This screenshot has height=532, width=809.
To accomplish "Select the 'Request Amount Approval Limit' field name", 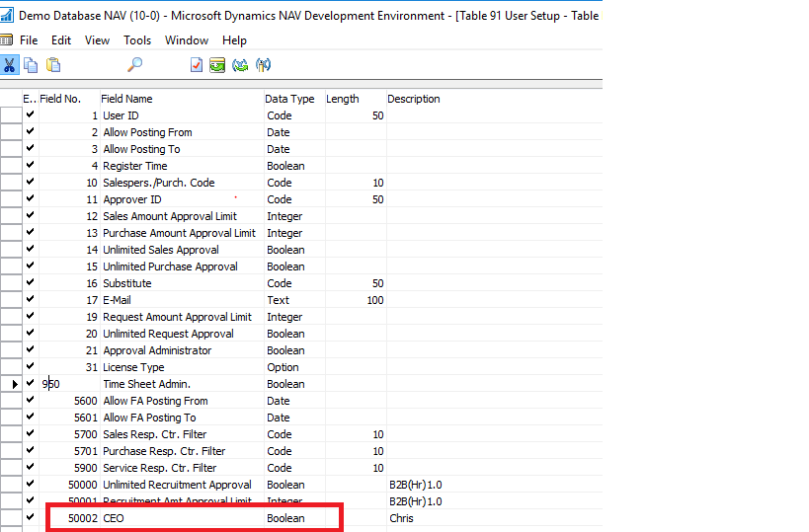I will point(182,317).
